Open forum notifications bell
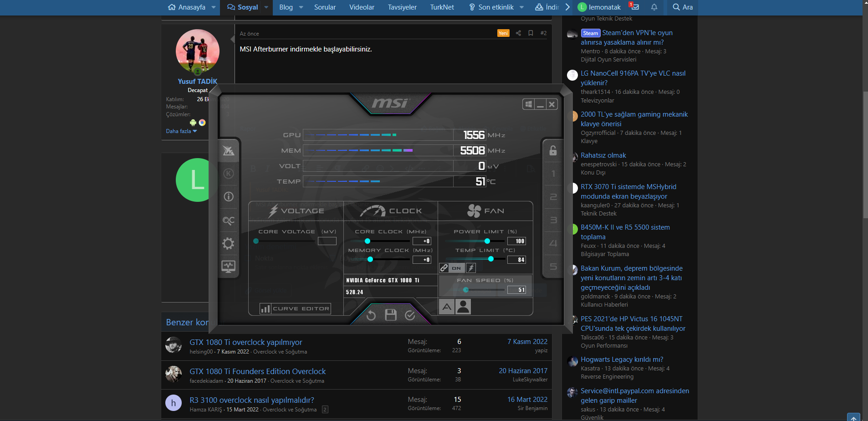The height and width of the screenshot is (421, 868). click(654, 7)
